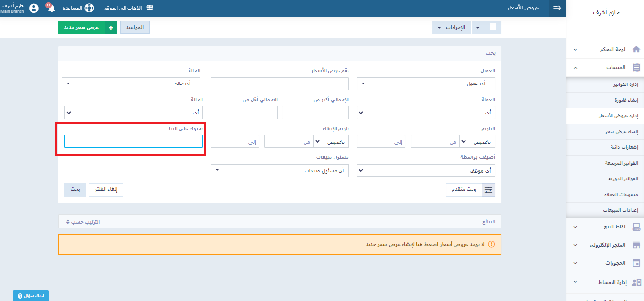Open the notifications bell icon
Viewport: 644px width, 301px height.
point(51,8)
